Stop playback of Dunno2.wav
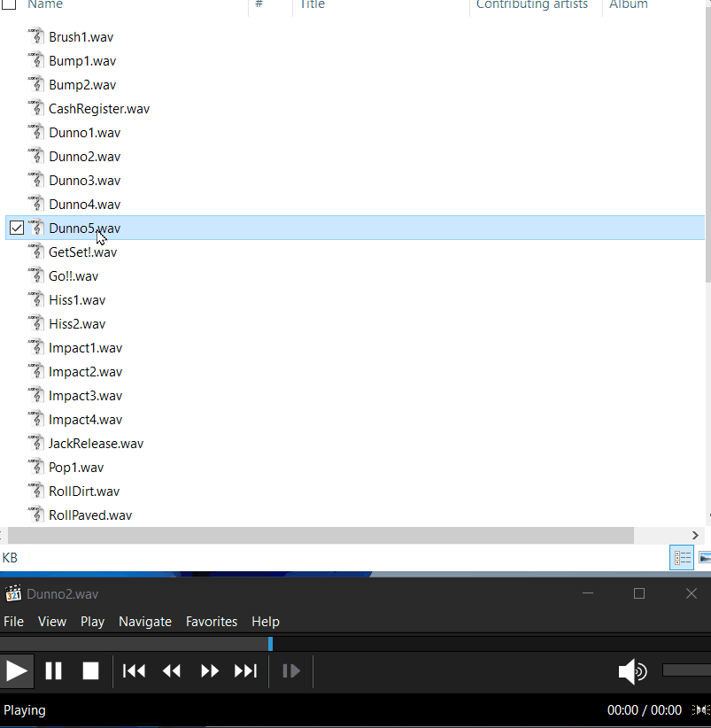Screen dimensions: 711x728 click(89, 670)
